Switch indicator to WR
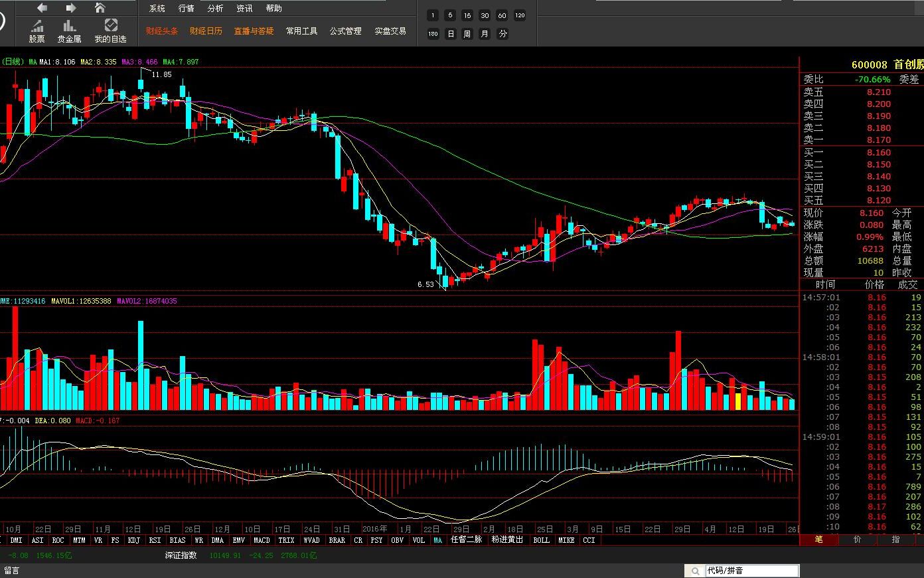The width and height of the screenshot is (924, 578). tap(199, 540)
